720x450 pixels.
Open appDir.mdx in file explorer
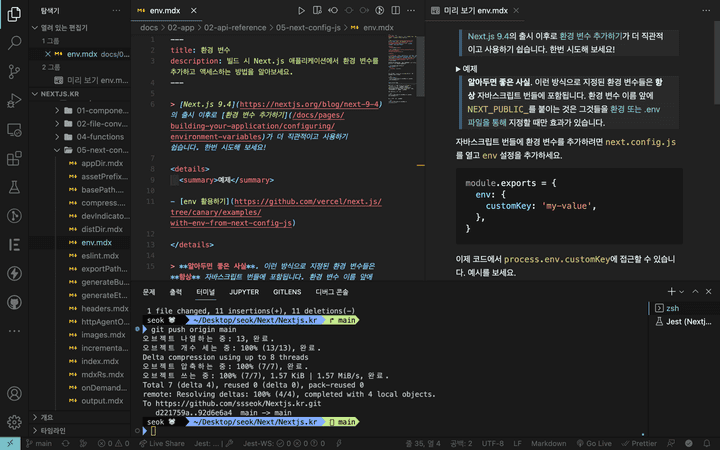click(x=102, y=163)
